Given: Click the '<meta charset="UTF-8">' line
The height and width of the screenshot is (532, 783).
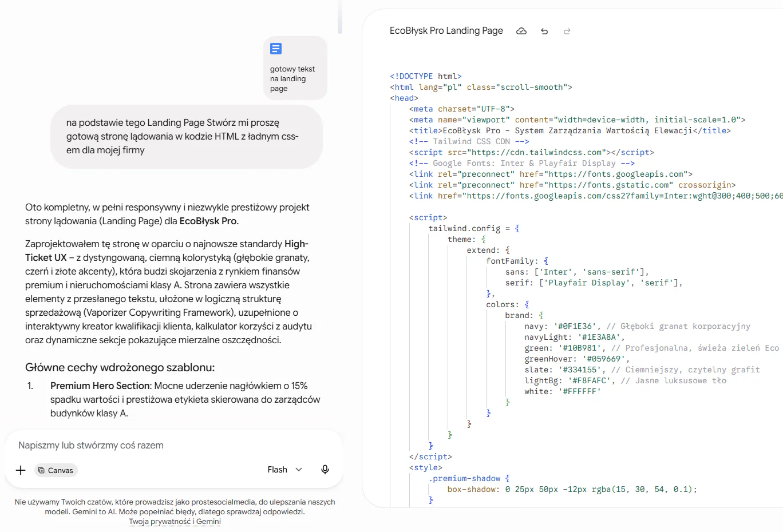Looking at the screenshot, I should [462, 109].
